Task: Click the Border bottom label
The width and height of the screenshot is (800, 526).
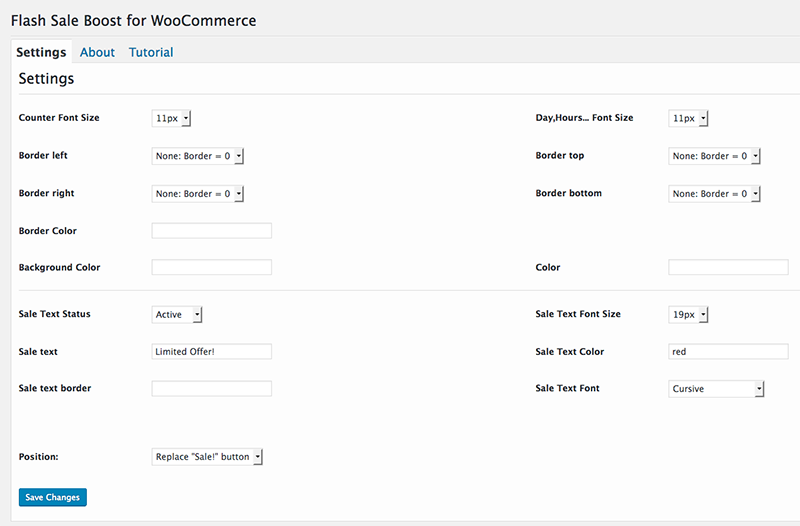Action: point(568,193)
